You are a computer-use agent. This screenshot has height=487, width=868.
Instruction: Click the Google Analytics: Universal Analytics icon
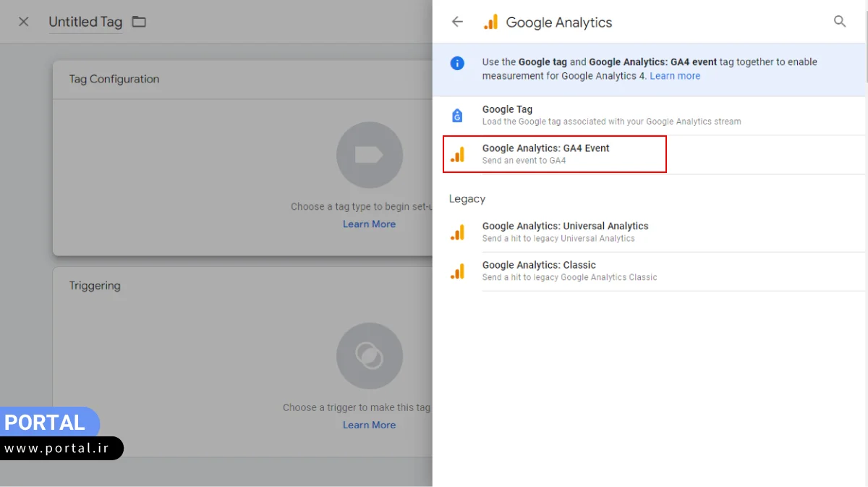(458, 232)
